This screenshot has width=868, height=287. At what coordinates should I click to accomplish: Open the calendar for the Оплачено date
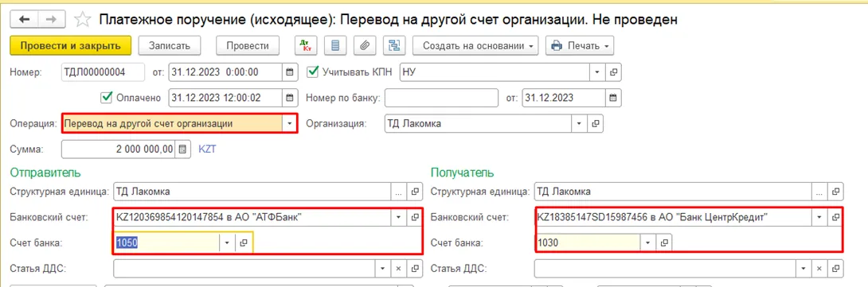(290, 98)
